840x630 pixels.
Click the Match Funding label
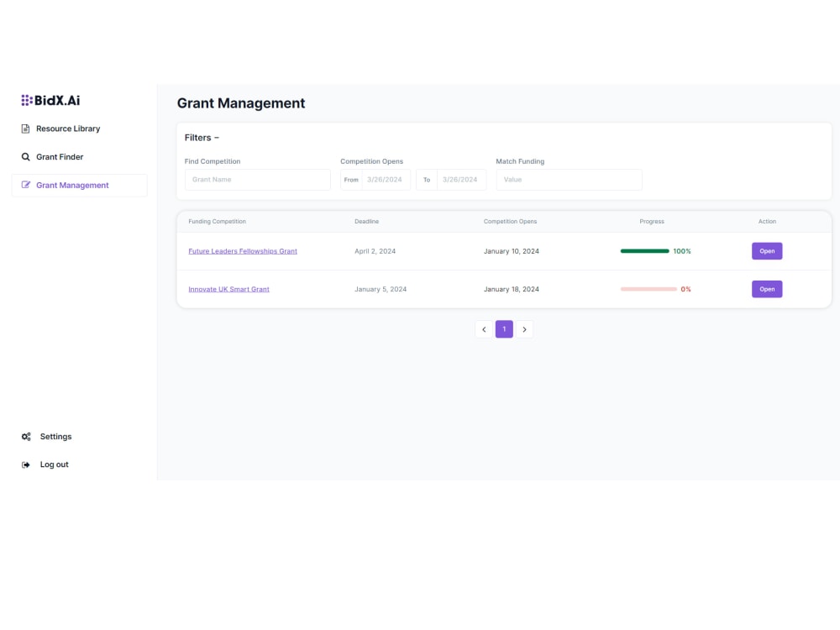[520, 161]
